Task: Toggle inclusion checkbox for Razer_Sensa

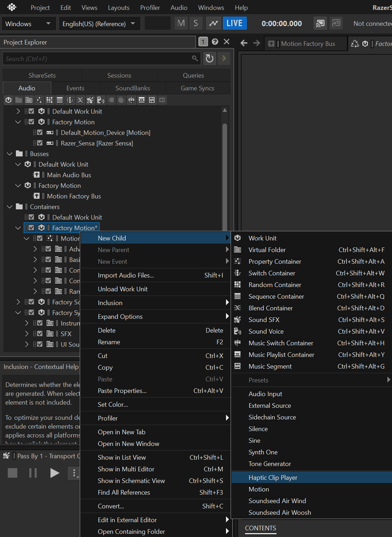Action: click(40, 143)
